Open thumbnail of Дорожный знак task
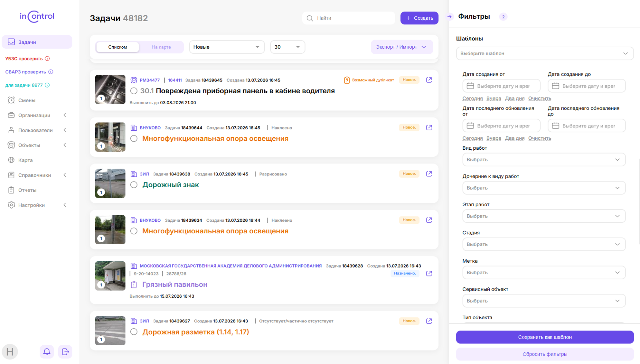640x364 pixels. click(x=110, y=183)
